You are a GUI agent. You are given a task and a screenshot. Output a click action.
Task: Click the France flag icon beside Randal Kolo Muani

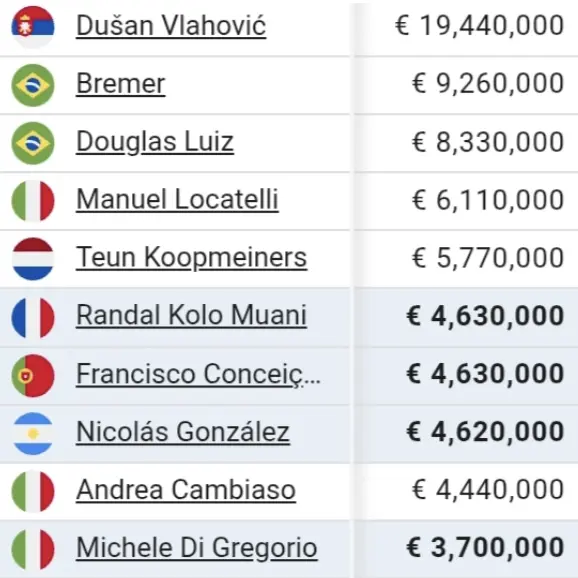point(33,317)
